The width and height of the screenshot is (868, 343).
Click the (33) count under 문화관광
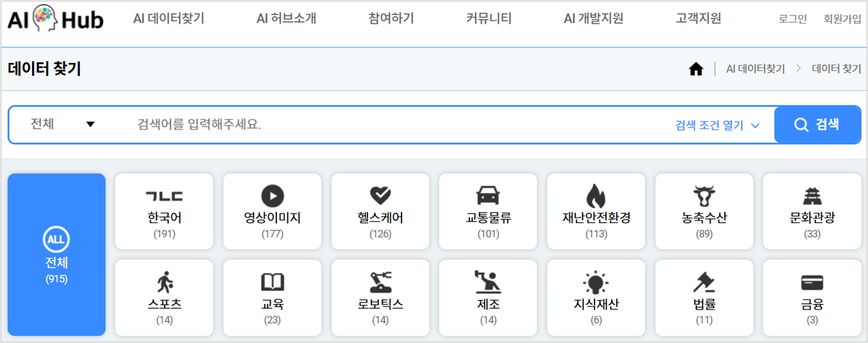click(812, 234)
